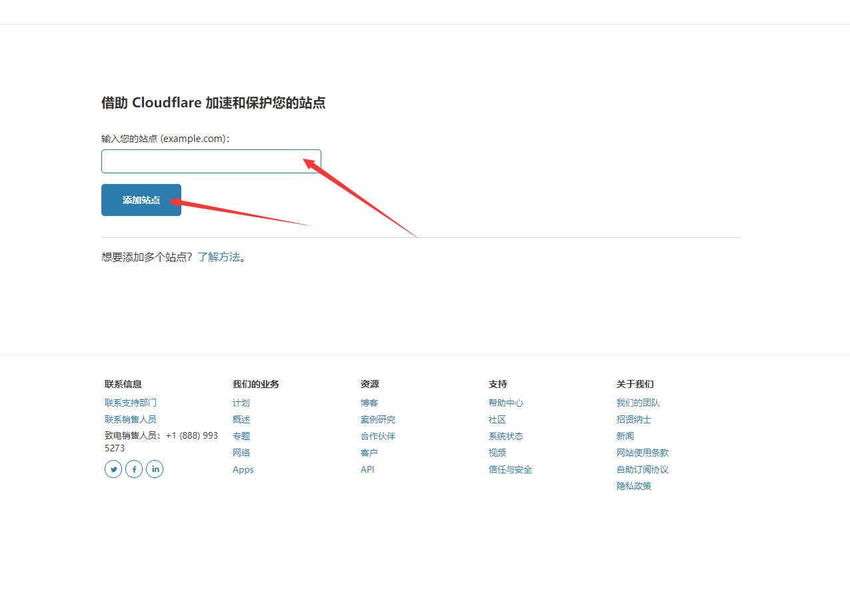Click the 输入您的站点 field label
This screenshot has width=850, height=616.
pyautogui.click(x=165, y=139)
